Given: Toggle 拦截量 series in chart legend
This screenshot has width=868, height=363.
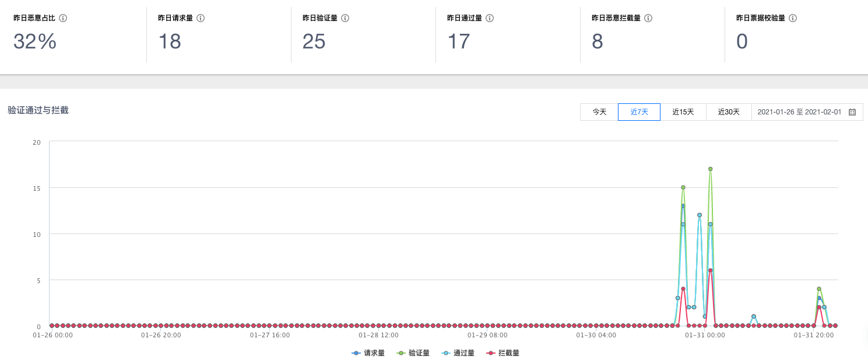Looking at the screenshot, I should [x=502, y=353].
